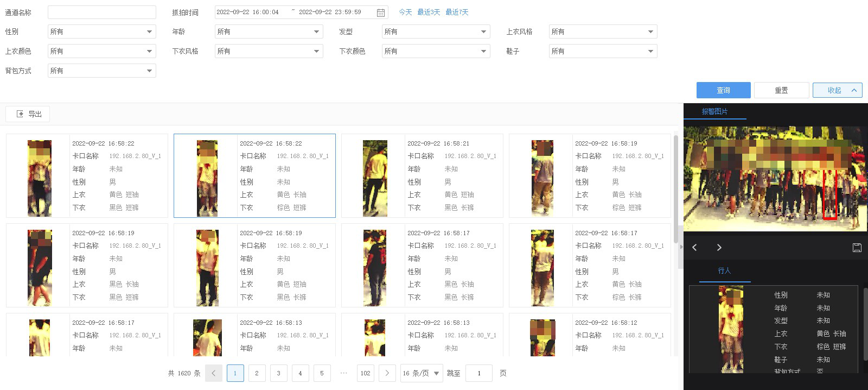Viewport: 868px width, 390px height.
Task: Open the 性别 dropdown
Action: 102,32
